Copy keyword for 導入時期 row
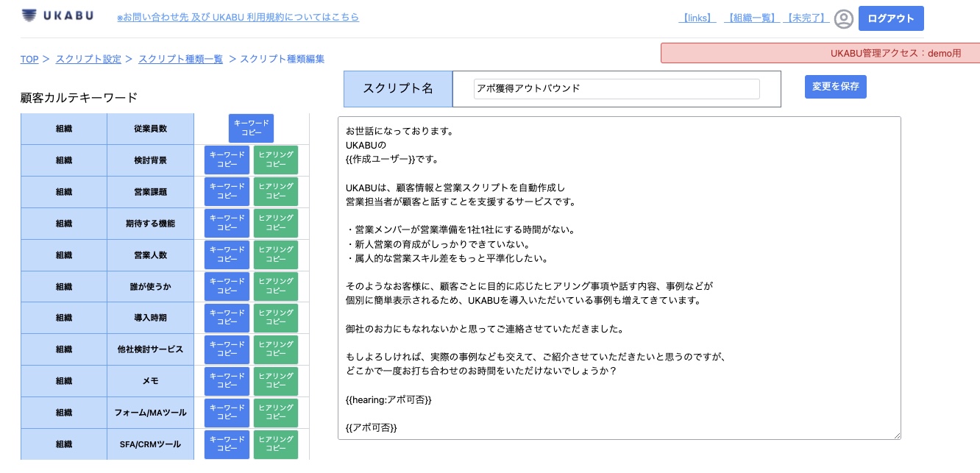The image size is (980, 473). click(227, 319)
